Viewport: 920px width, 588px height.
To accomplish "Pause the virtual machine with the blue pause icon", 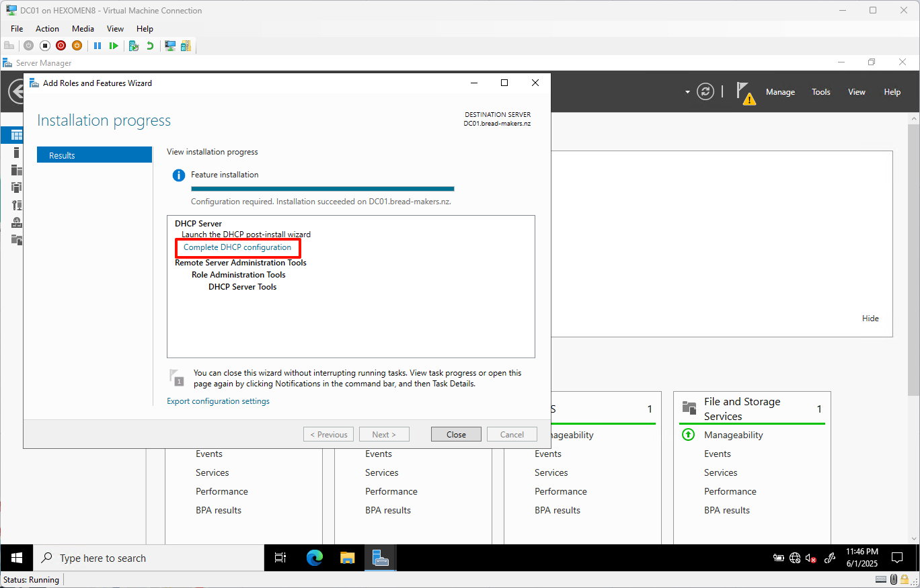I will click(x=98, y=46).
